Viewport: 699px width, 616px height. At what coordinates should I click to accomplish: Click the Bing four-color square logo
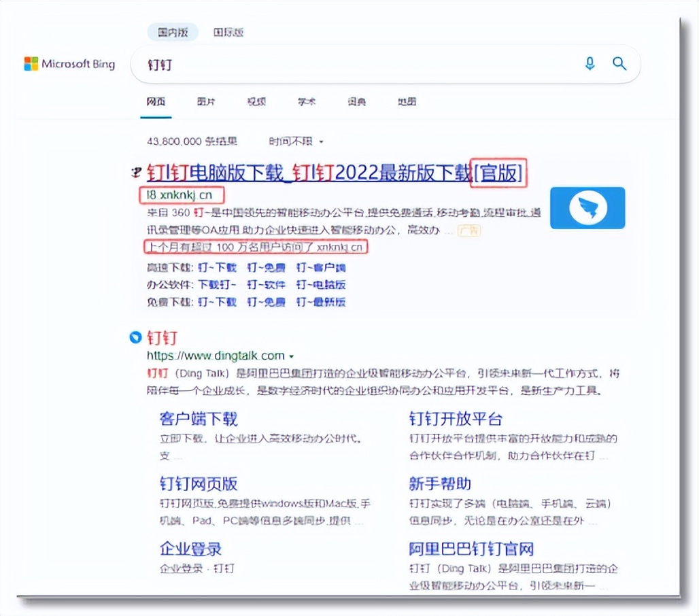[31, 63]
